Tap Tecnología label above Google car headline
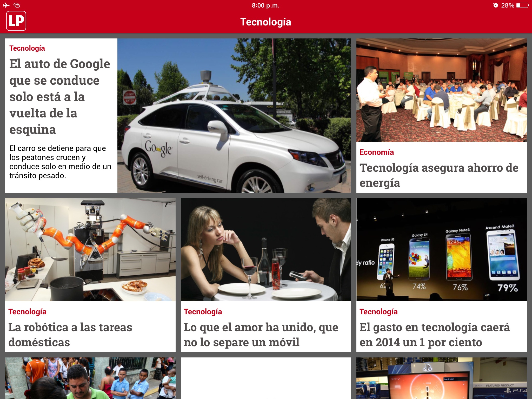 27,48
